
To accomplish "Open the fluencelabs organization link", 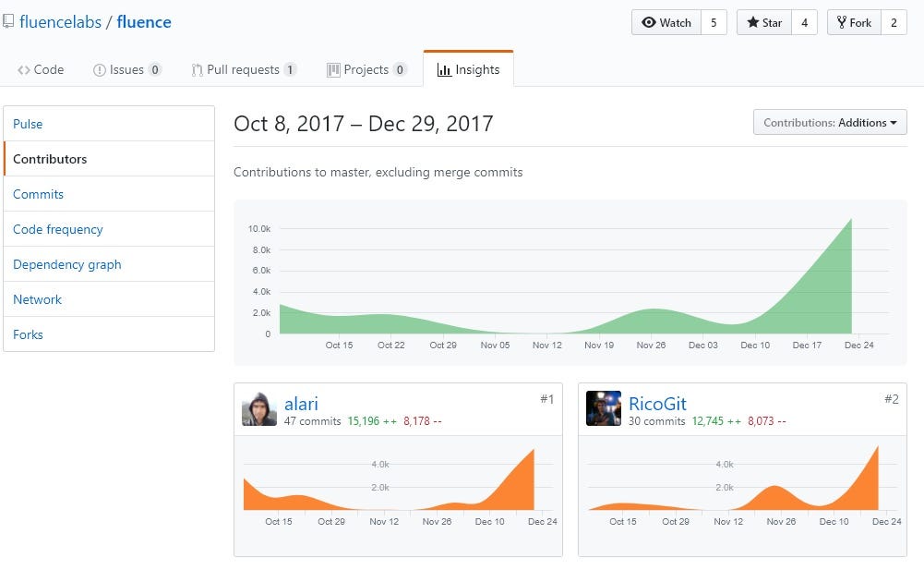I will (60, 22).
